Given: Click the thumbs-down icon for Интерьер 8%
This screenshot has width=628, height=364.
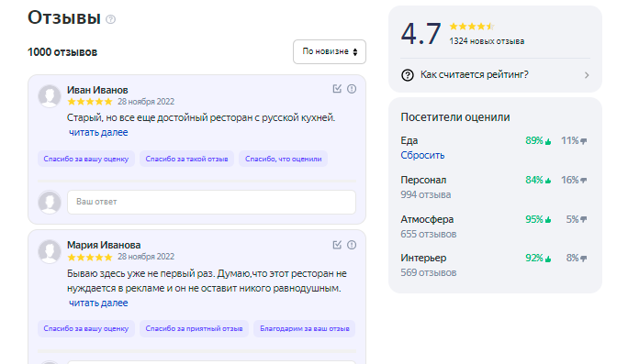Looking at the screenshot, I should pyautogui.click(x=584, y=259).
